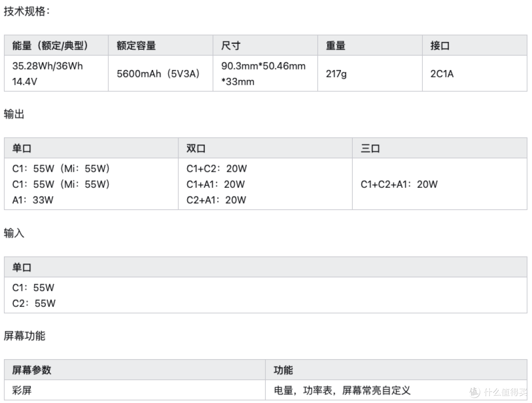Click the 额定容量 column header
Screen dimensions: 532x403
point(161,45)
